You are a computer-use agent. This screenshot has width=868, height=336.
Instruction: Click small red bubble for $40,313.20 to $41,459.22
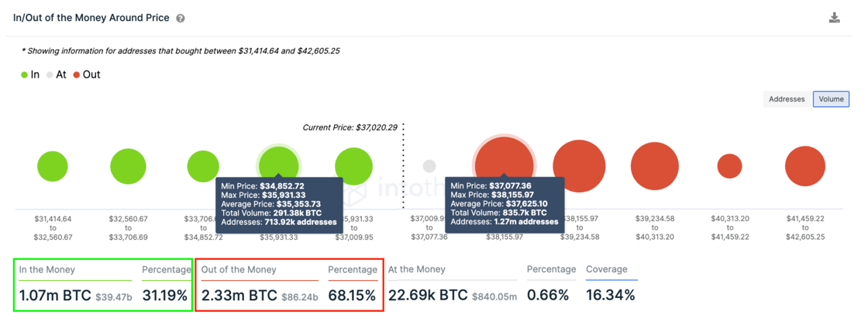pos(729,166)
